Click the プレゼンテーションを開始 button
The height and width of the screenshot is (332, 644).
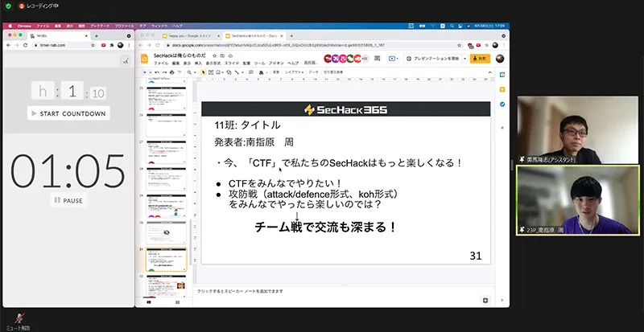pos(432,59)
